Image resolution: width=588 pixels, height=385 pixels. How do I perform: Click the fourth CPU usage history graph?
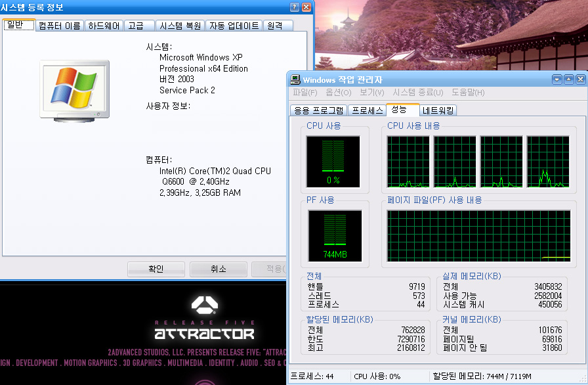[548, 162]
